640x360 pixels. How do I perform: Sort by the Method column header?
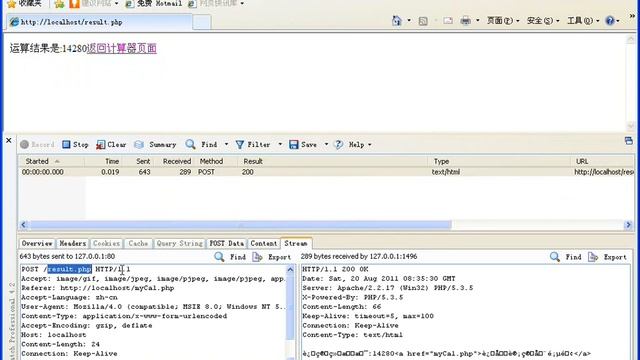216,161
